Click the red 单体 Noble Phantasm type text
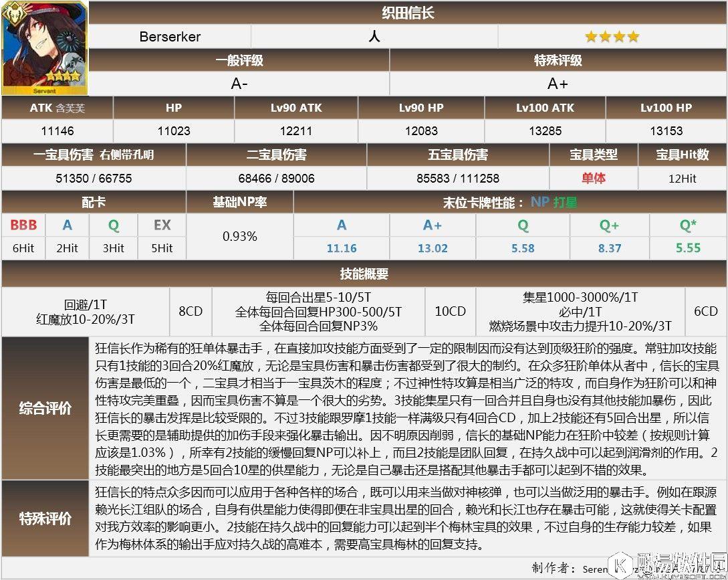 pos(593,178)
